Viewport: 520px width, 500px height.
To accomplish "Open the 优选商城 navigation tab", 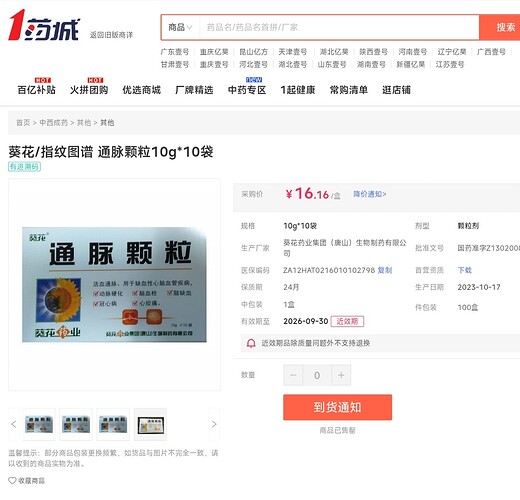I will point(142,90).
